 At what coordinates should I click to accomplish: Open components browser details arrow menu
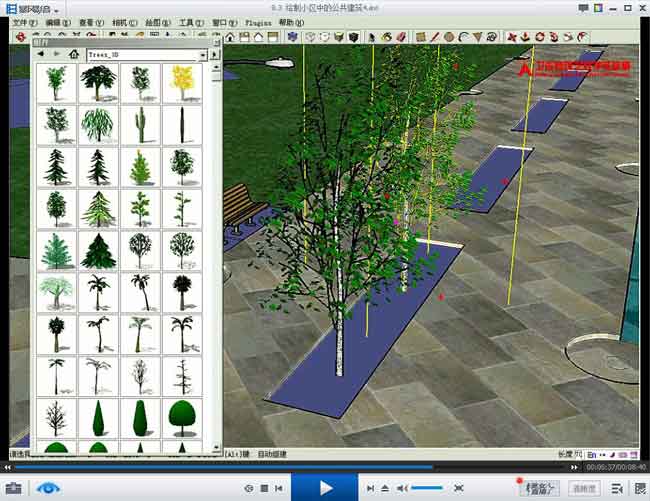pyautogui.click(x=214, y=55)
